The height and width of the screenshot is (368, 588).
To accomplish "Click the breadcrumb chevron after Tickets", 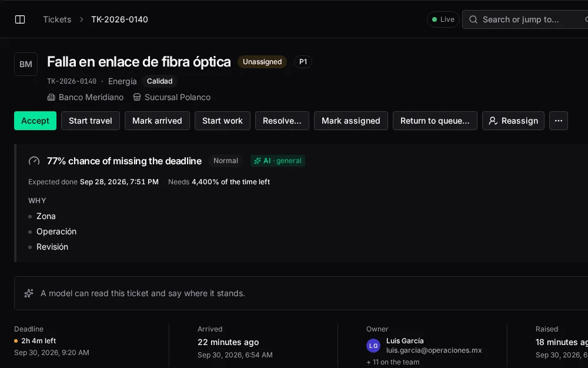I will pyautogui.click(x=81, y=19).
